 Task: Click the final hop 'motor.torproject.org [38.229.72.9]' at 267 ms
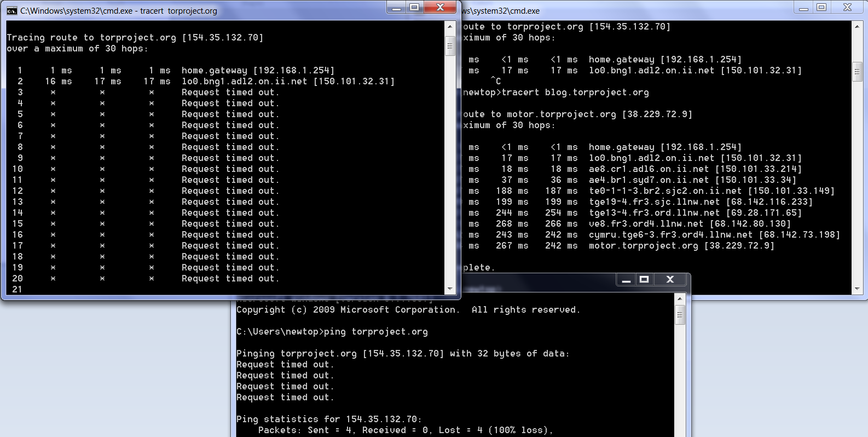pos(681,245)
